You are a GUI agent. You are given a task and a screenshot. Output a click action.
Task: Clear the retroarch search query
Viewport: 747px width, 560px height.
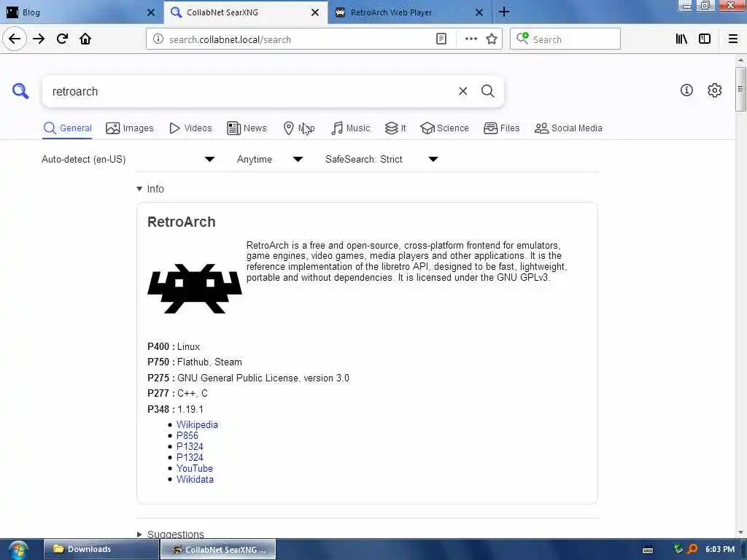(x=462, y=91)
